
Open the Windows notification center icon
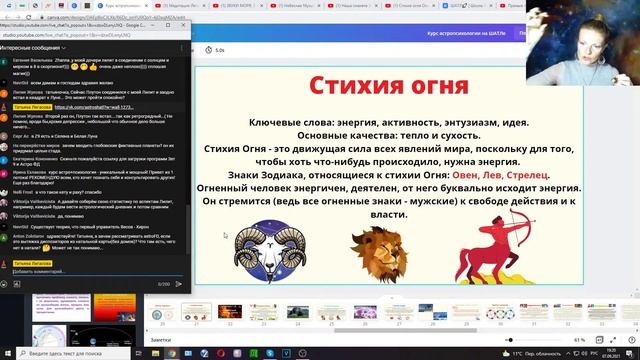pyautogui.click(x=630, y=353)
